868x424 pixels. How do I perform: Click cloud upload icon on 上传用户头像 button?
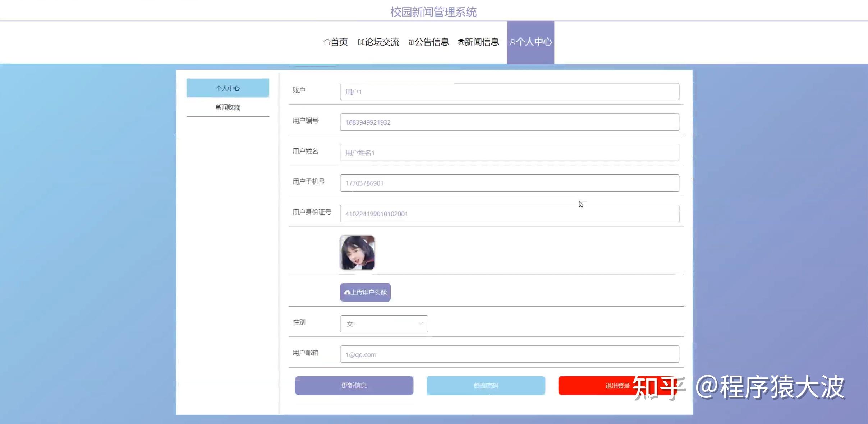coord(347,293)
